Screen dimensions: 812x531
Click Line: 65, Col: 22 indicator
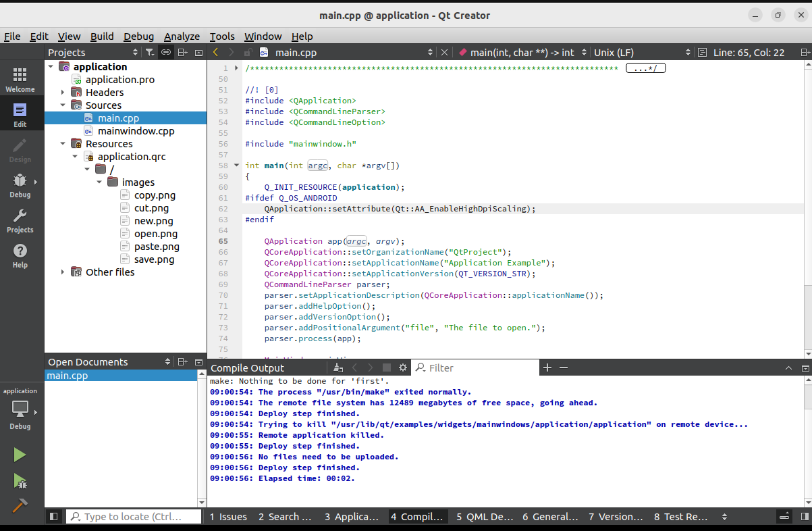[749, 52]
